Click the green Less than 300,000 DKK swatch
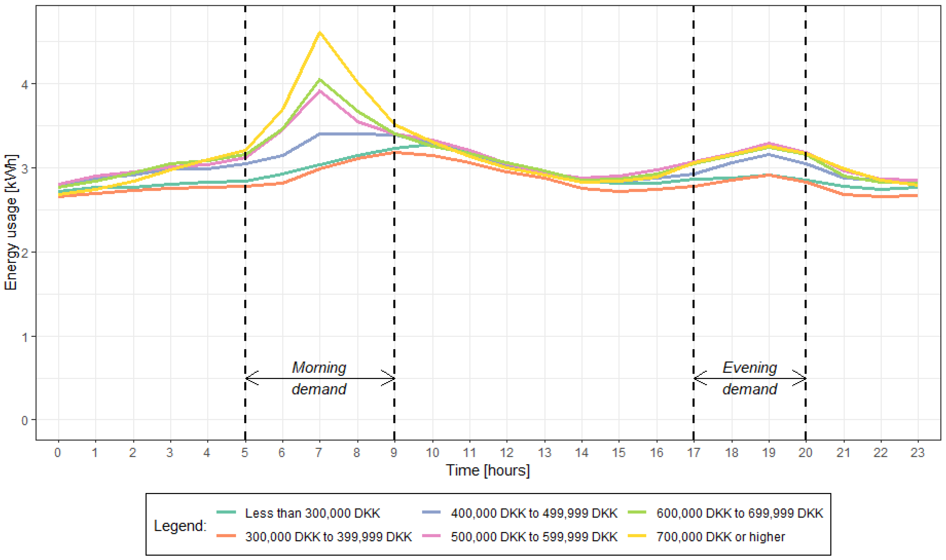 click(x=226, y=512)
